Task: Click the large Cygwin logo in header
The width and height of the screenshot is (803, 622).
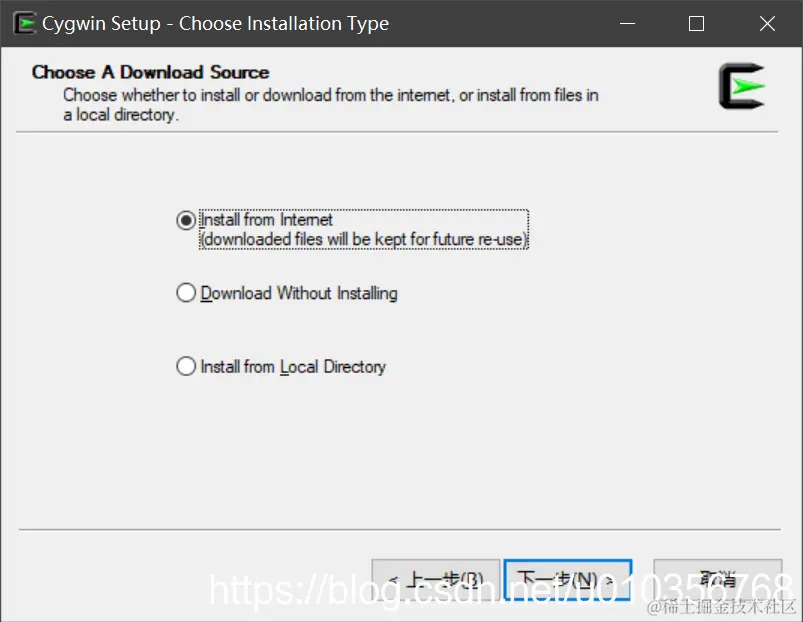Action: click(x=742, y=85)
